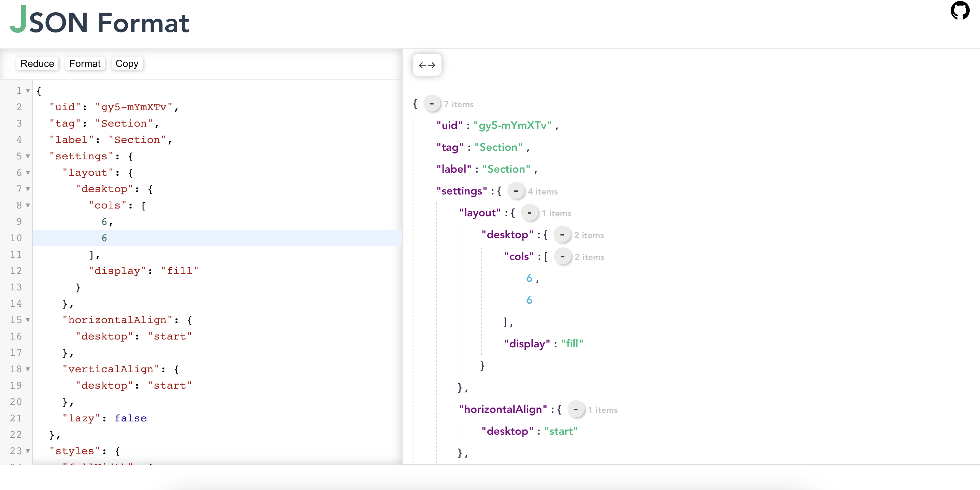Click the Copy button
This screenshot has height=490, width=980.
pos(127,63)
